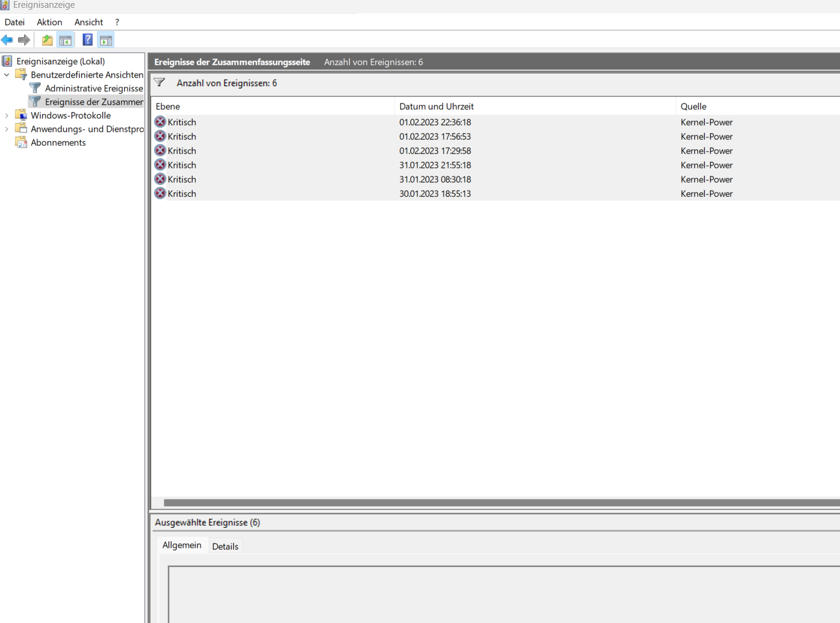Switch to the Details tab
This screenshot has width=840, height=623.
coord(225,547)
